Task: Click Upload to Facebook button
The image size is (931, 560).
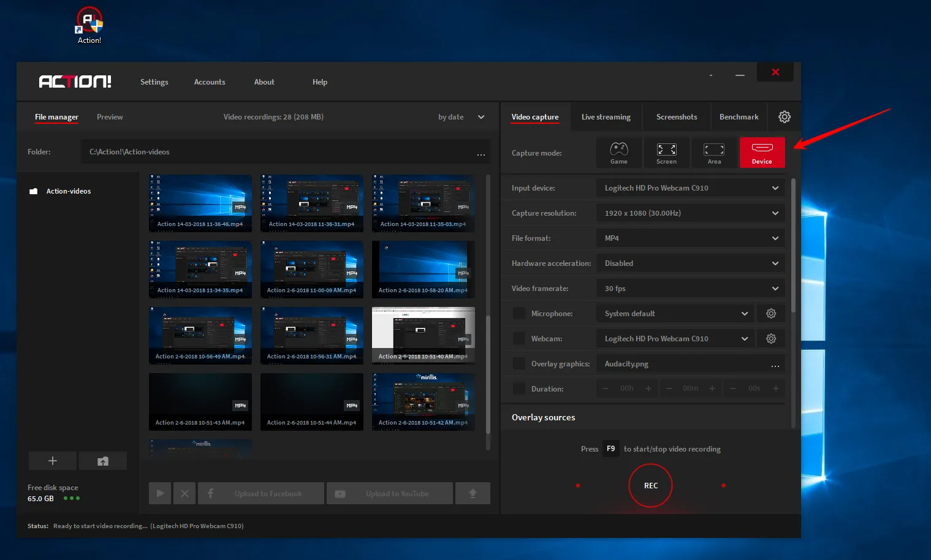Action: tap(261, 493)
